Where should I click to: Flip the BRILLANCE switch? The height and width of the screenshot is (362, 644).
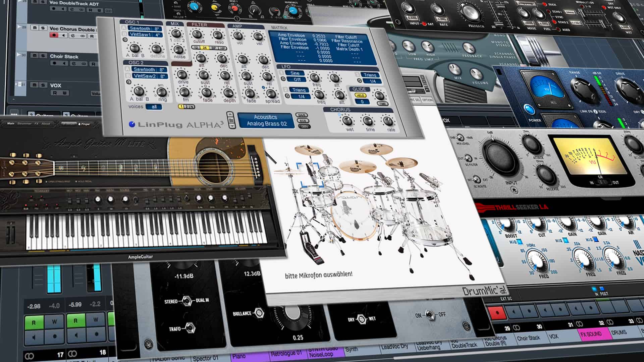pos(259,313)
